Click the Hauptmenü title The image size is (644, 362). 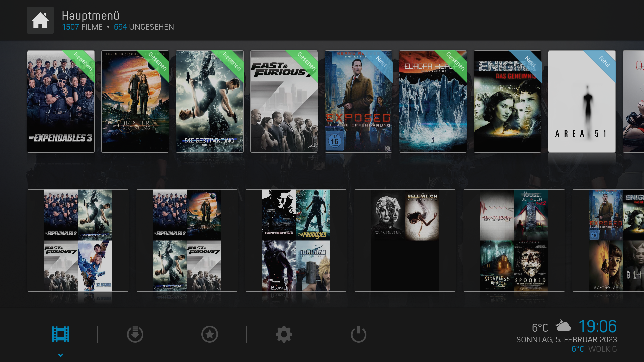tap(91, 16)
